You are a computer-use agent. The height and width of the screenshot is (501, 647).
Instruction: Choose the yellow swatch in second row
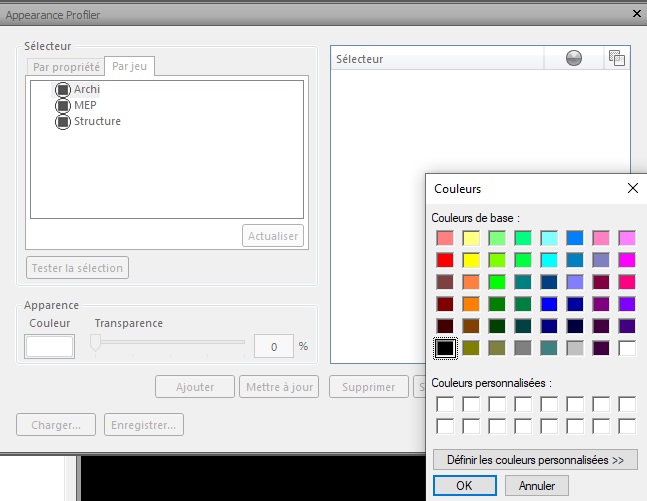[x=471, y=260]
